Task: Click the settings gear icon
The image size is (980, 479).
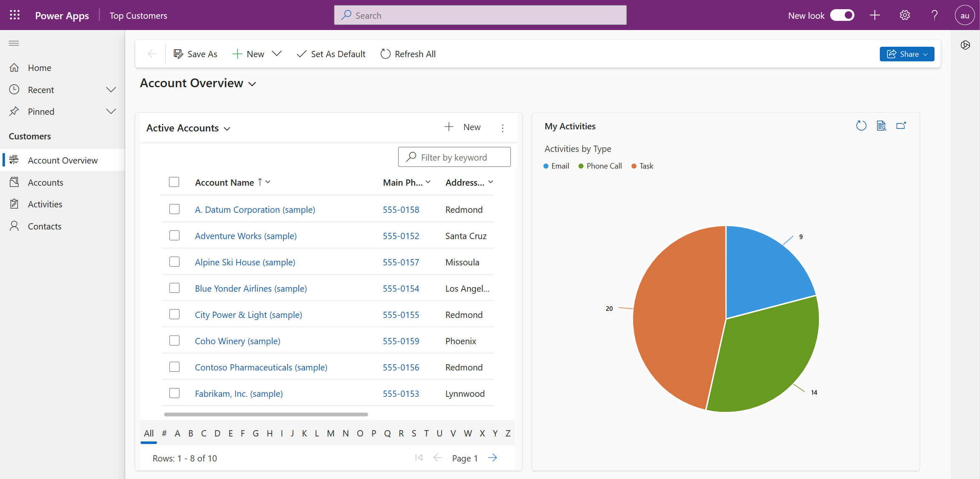Action: [904, 15]
